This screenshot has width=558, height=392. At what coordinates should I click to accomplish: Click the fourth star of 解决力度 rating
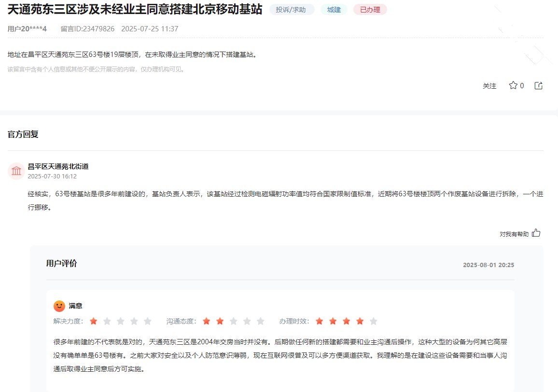tap(134, 321)
